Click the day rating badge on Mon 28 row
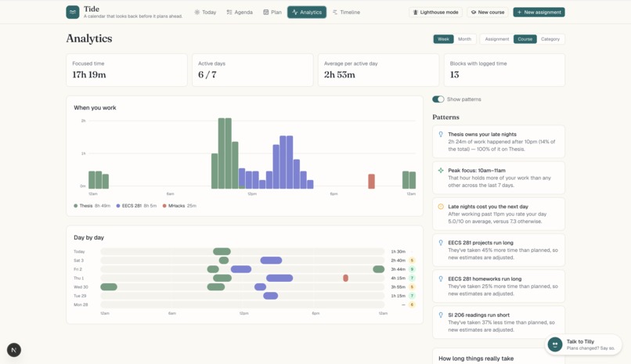 [412, 305]
